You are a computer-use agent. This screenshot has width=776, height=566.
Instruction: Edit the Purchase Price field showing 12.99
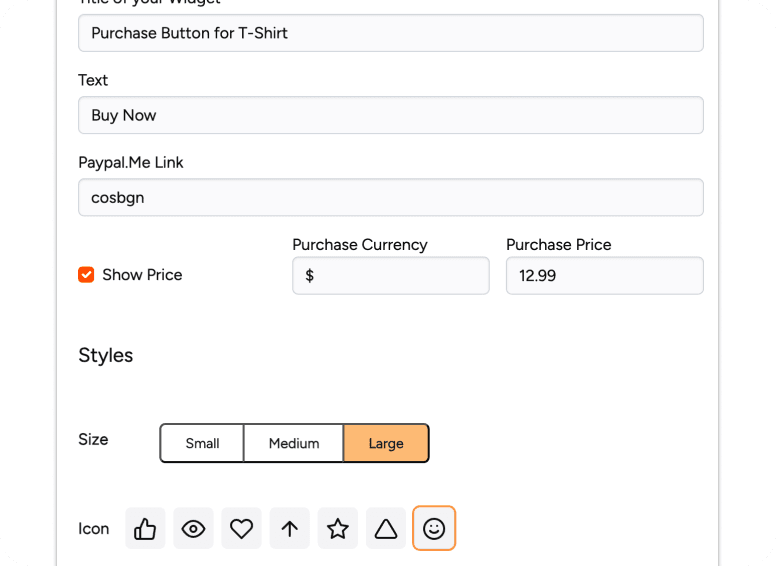click(x=604, y=276)
